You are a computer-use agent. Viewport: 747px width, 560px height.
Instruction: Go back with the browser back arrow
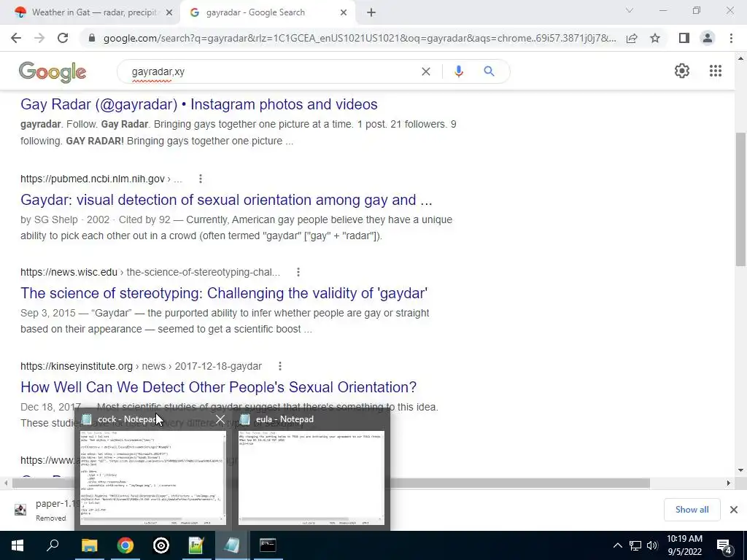point(16,38)
